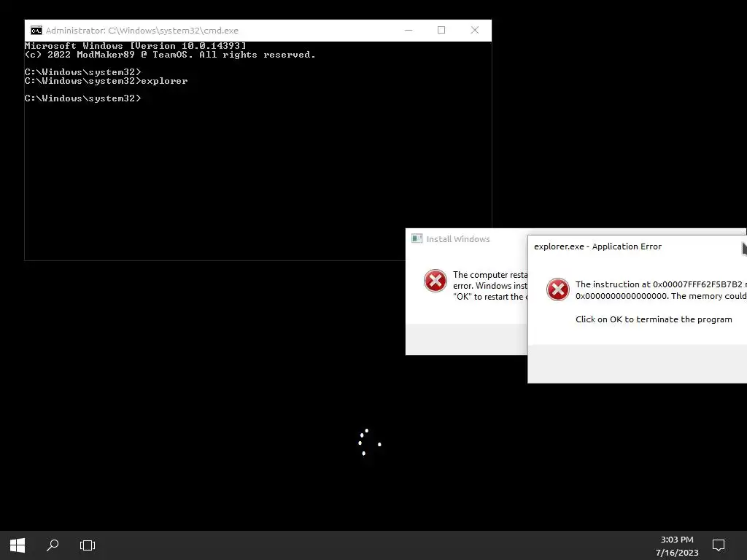
Task: Maximize the Administrator cmd.exe window
Action: [441, 30]
